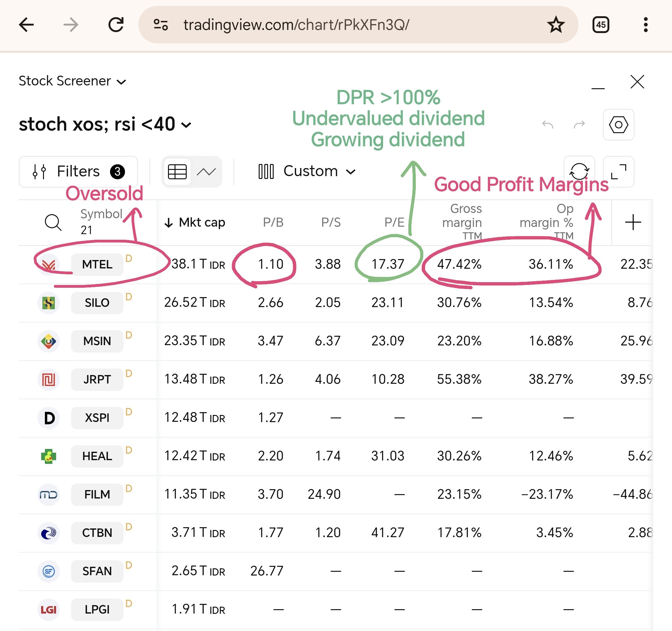Open screener settings hexagon icon
This screenshot has height=631, width=672.
[x=618, y=124]
